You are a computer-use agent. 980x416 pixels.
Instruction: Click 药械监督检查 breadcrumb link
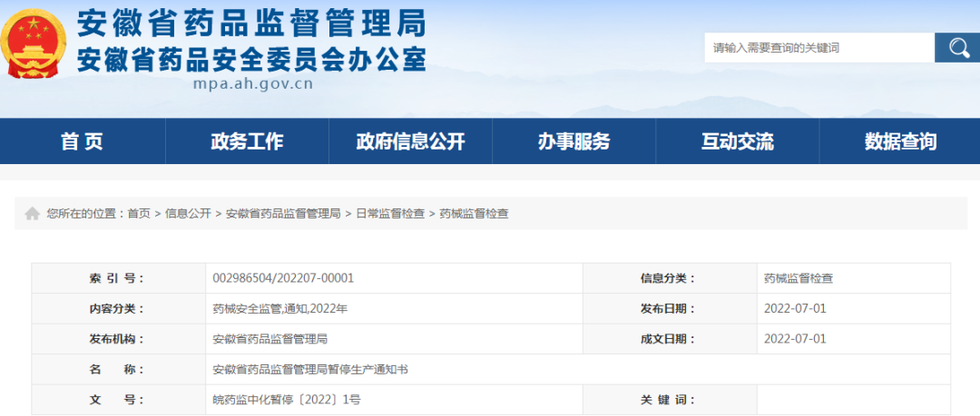tap(475, 214)
